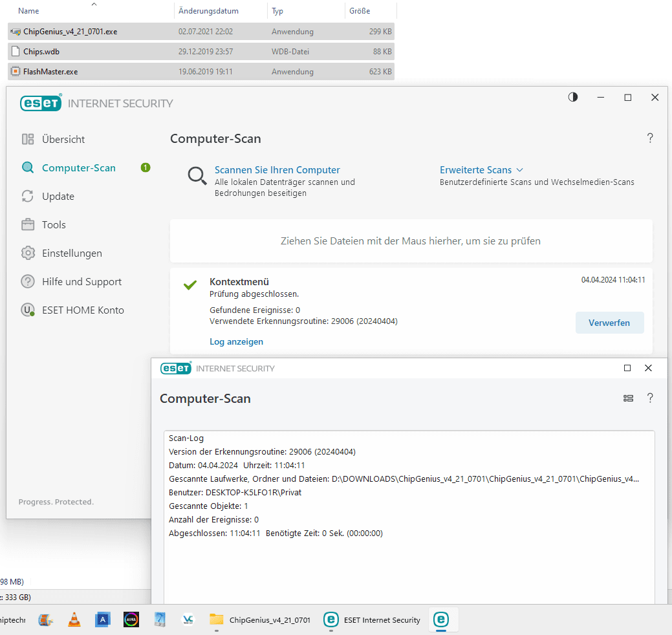Open the VC hexagon app in taskbar

[x=188, y=619]
